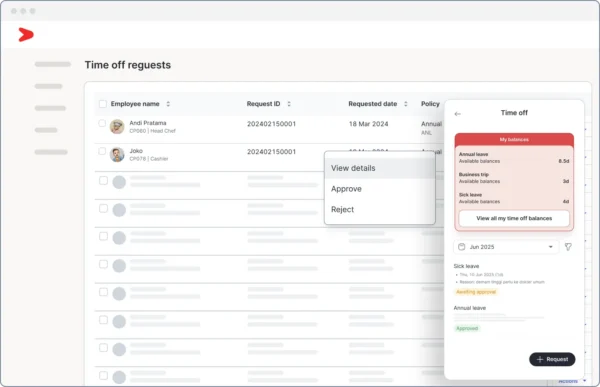Screen dimensions: 600x387
Task: Click request ID 202402150001 for Andi Pratama
Action: pyautogui.click(x=271, y=124)
